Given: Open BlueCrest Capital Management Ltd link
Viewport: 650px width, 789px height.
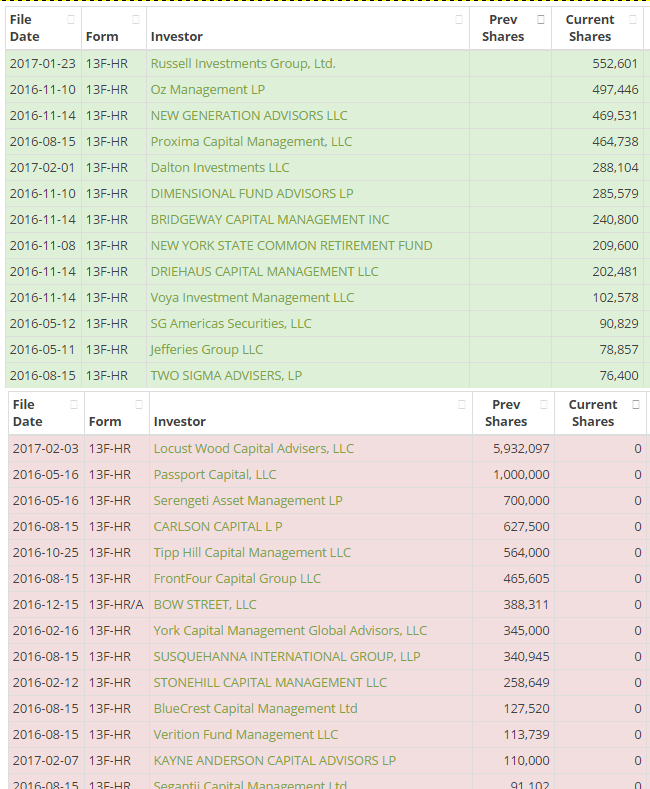Looking at the screenshot, I should (256, 708).
